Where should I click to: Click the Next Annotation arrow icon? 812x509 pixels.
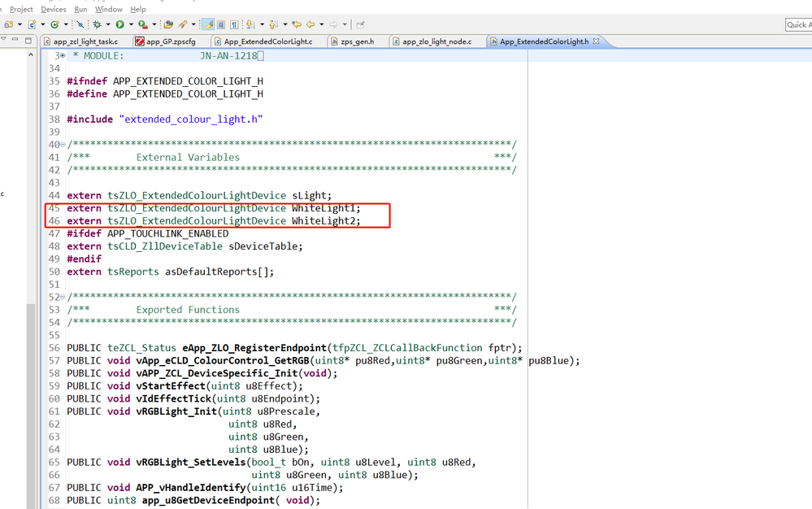pos(250,24)
